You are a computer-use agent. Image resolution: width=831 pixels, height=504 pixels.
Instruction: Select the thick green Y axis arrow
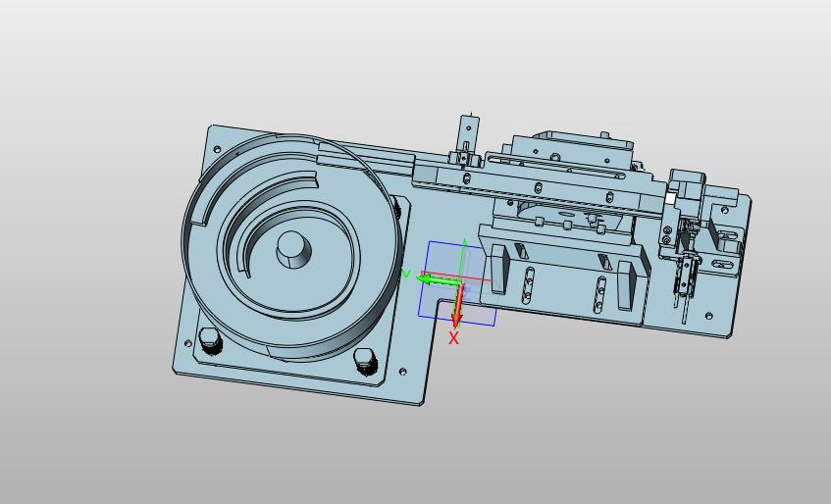(x=438, y=280)
